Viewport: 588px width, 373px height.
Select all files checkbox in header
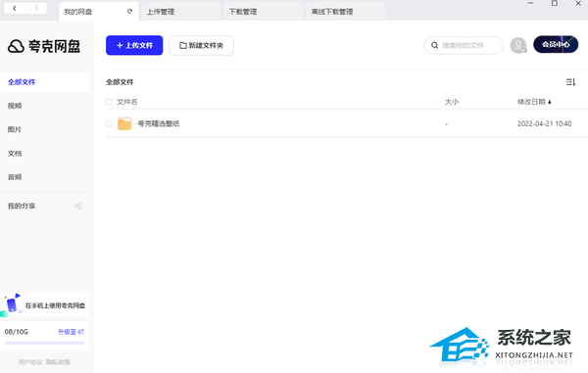109,102
